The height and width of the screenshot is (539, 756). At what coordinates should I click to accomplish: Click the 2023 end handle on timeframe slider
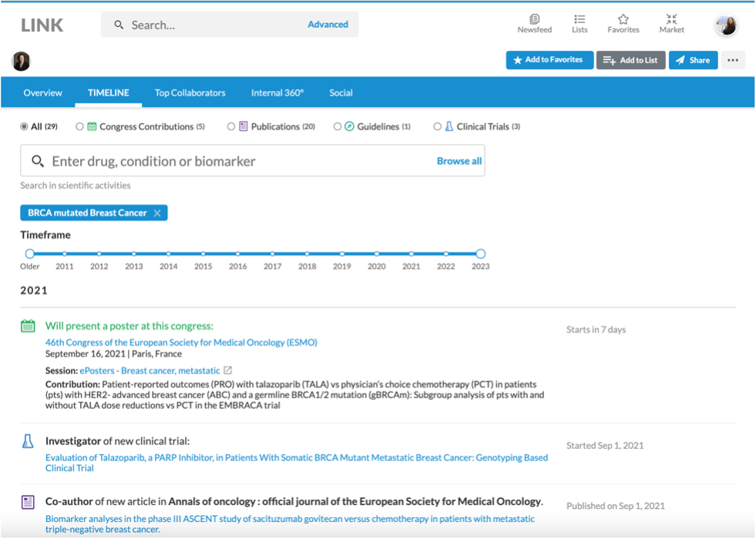[x=480, y=253]
